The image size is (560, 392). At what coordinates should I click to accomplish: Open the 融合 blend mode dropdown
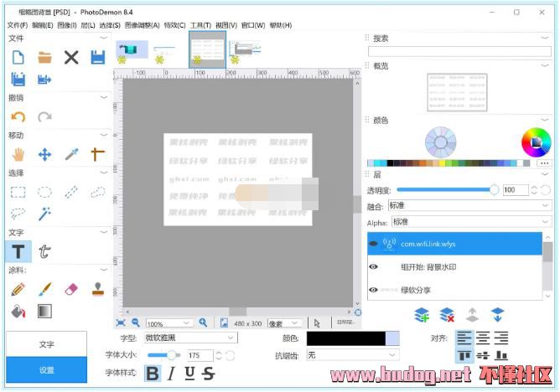(x=469, y=206)
